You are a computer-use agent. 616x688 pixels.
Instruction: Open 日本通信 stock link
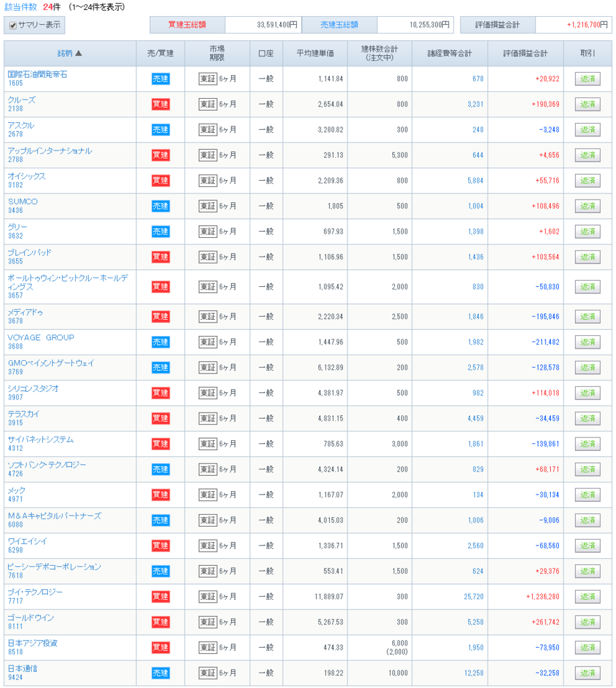pos(22,669)
